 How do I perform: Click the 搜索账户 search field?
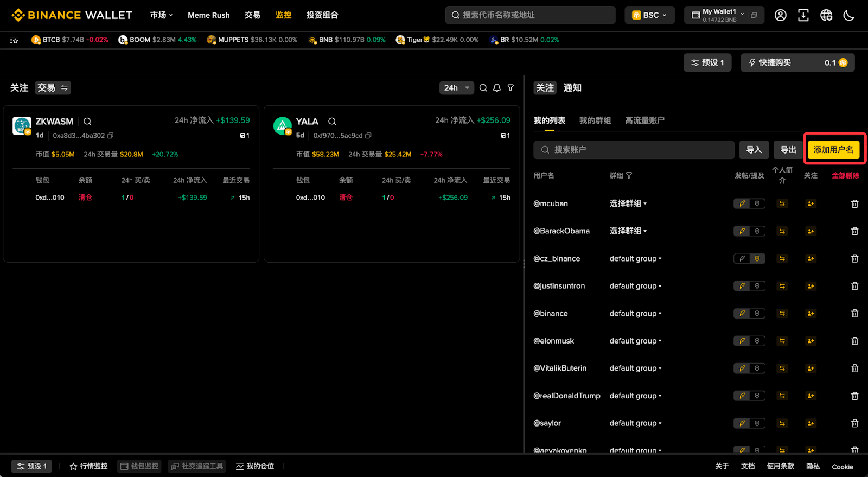click(x=634, y=150)
